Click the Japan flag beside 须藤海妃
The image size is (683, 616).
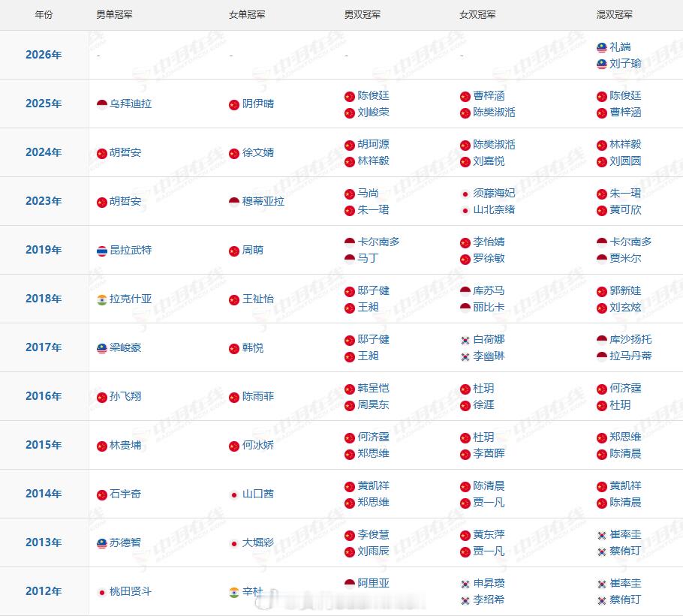[x=465, y=194]
